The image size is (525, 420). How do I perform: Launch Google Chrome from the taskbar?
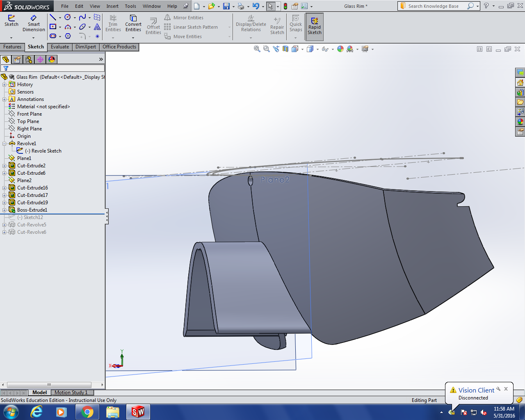point(87,412)
